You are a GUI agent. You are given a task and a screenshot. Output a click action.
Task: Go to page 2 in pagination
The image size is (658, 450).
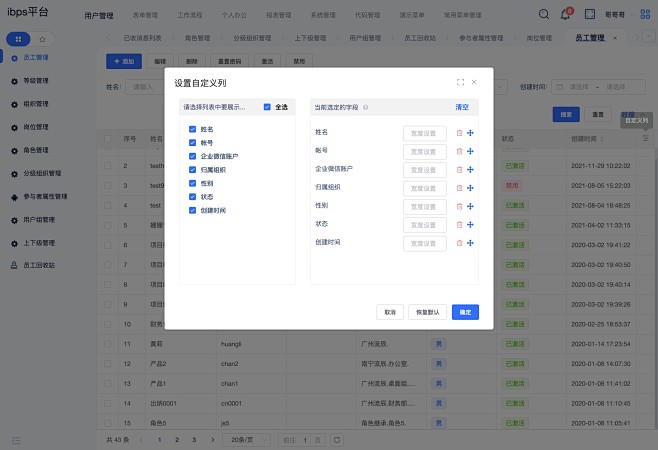pyautogui.click(x=177, y=440)
